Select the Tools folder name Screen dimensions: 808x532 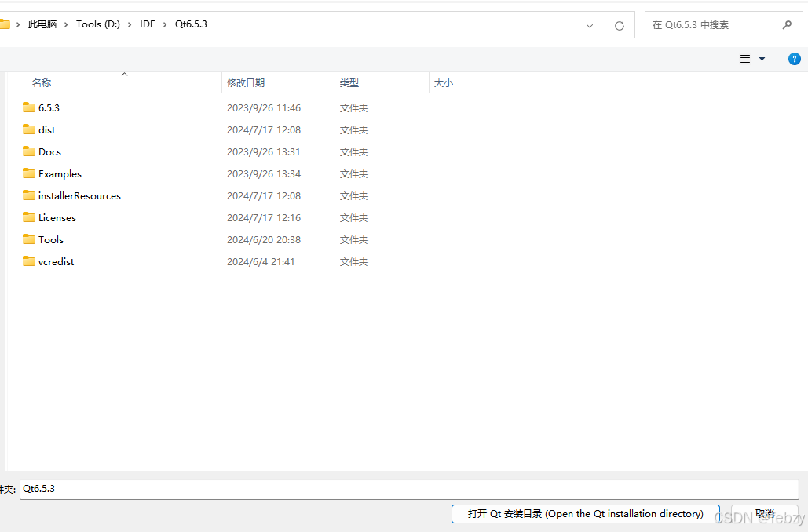point(51,240)
